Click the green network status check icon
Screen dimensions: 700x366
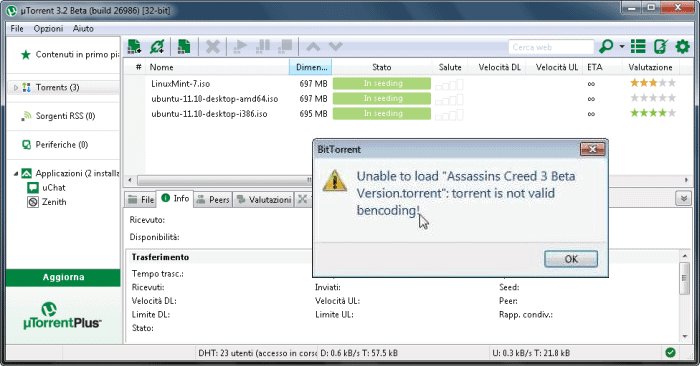[x=670, y=353]
